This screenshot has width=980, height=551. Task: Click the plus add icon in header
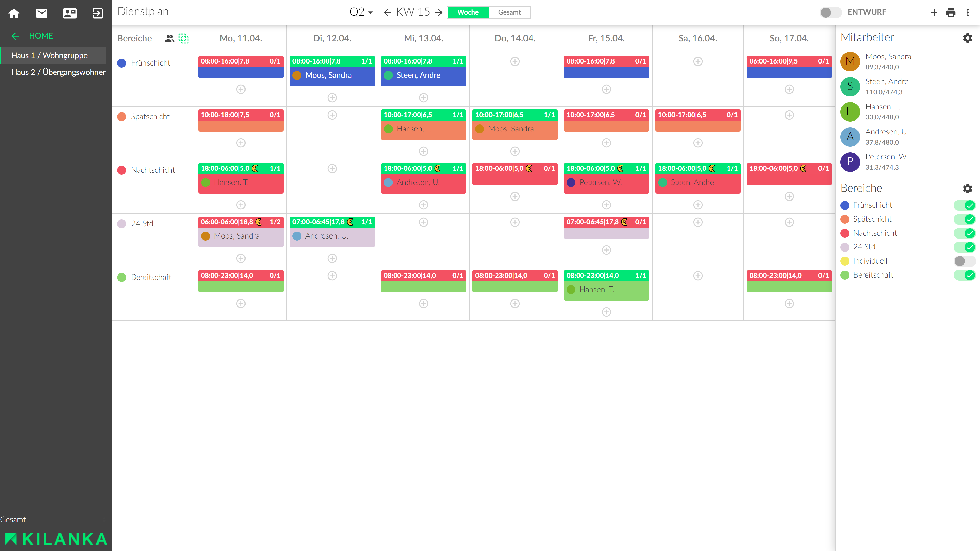[934, 12]
